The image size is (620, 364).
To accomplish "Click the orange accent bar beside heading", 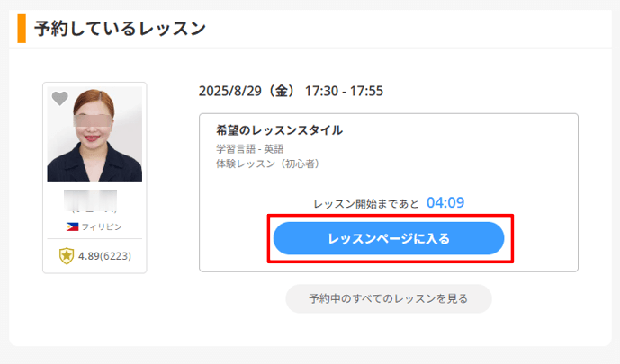I will [x=22, y=29].
